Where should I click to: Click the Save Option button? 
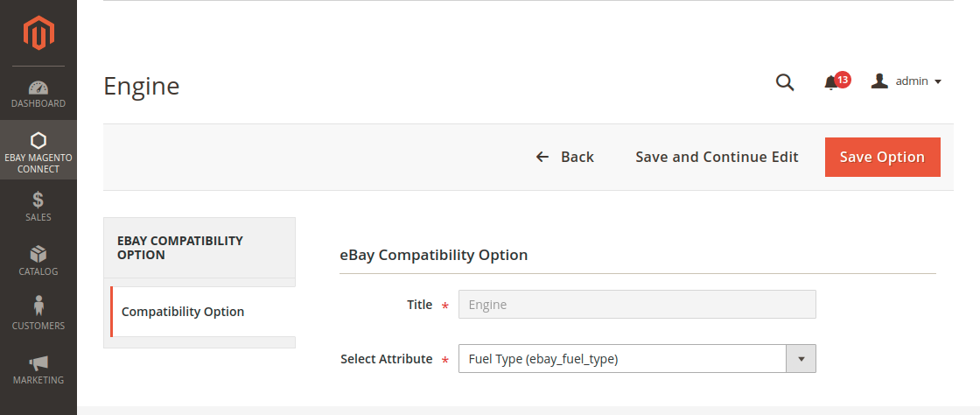[882, 158]
